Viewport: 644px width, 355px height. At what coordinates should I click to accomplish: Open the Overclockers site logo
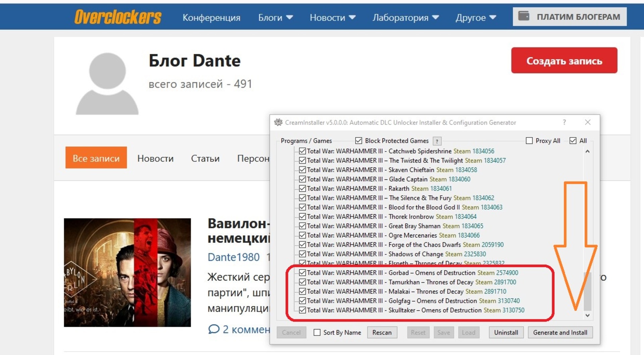pyautogui.click(x=118, y=17)
